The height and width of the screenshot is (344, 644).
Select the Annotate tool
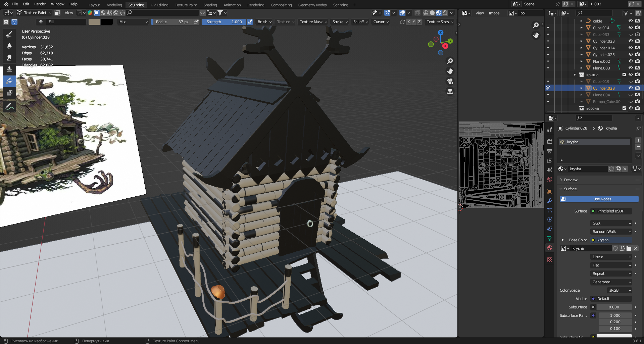[x=9, y=107]
